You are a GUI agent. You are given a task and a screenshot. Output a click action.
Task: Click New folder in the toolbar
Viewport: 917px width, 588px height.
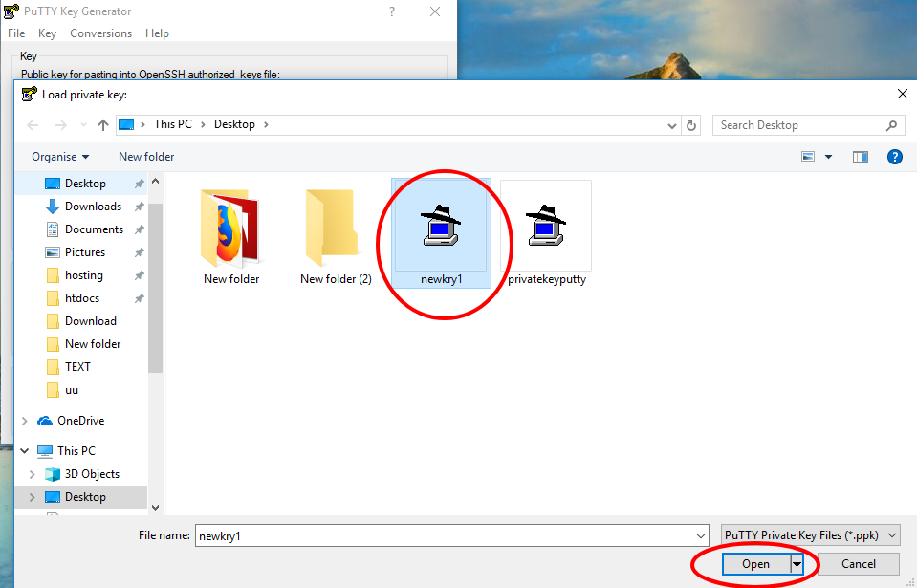(146, 157)
